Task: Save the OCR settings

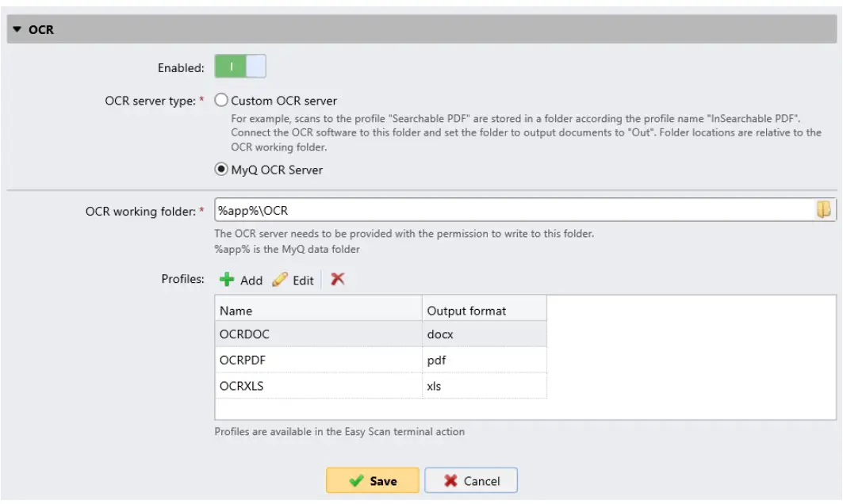Action: 373,480
